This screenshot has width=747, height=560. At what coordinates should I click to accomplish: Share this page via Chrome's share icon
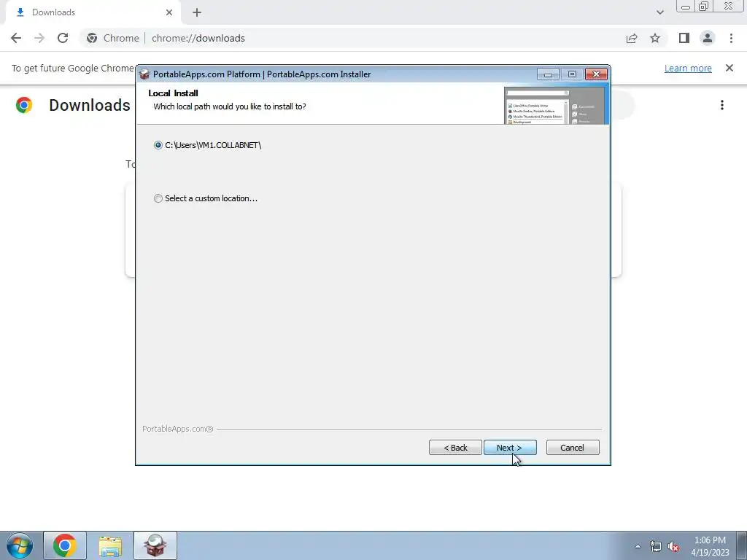pyautogui.click(x=632, y=38)
